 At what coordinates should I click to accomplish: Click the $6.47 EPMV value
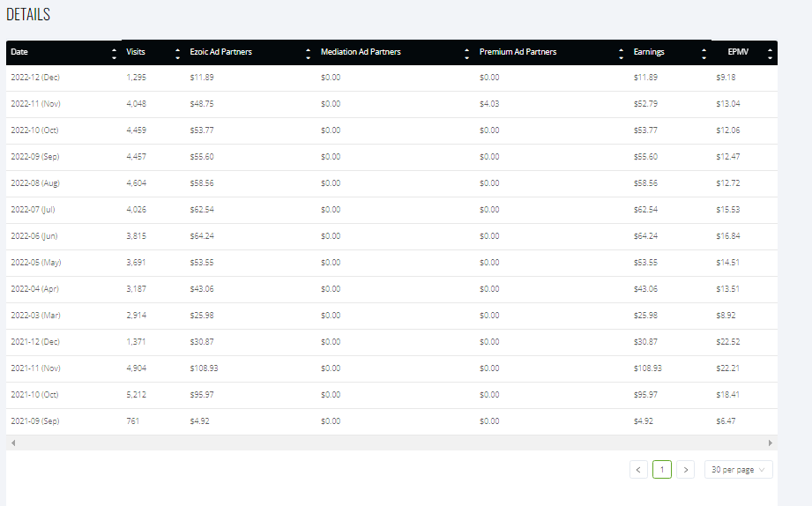pos(726,420)
